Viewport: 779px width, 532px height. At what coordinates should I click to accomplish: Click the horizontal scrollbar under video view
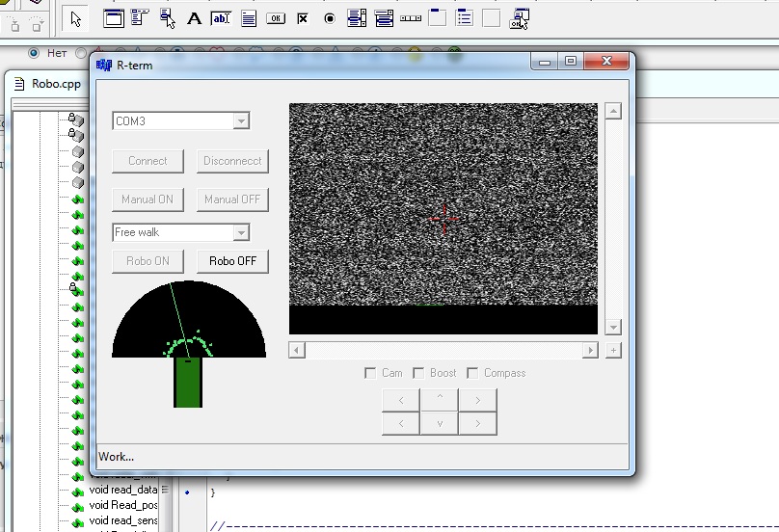coord(443,351)
